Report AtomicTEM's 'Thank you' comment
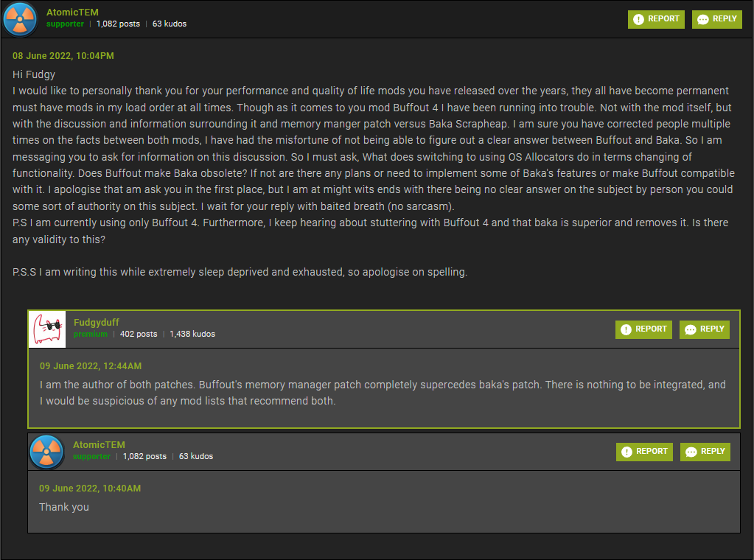754x560 pixels. 644,452
